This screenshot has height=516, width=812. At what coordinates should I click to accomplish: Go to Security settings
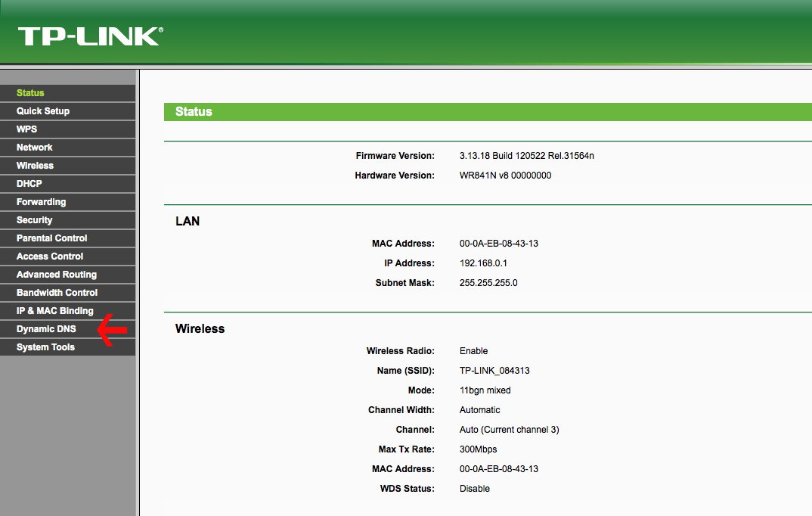(35, 220)
